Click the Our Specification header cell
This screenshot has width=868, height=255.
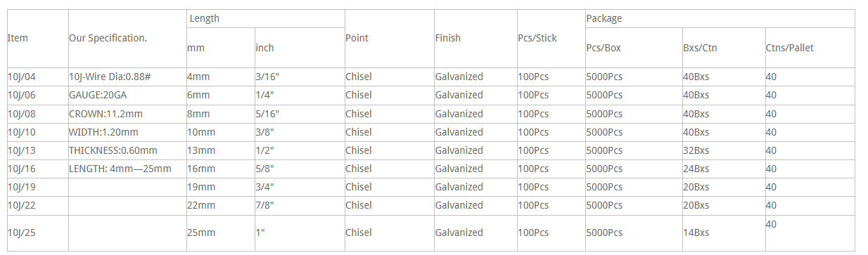(127, 38)
